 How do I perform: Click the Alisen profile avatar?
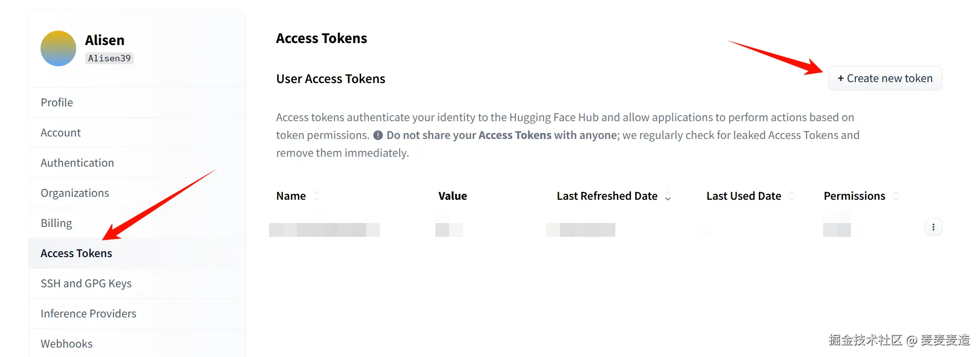pyautogui.click(x=58, y=48)
